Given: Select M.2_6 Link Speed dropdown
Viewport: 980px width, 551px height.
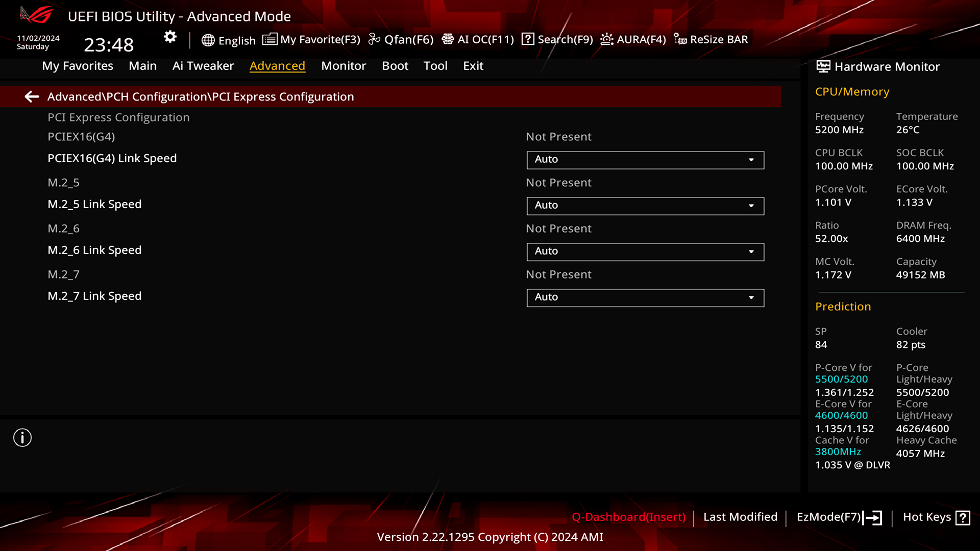Looking at the screenshot, I should pyautogui.click(x=645, y=251).
